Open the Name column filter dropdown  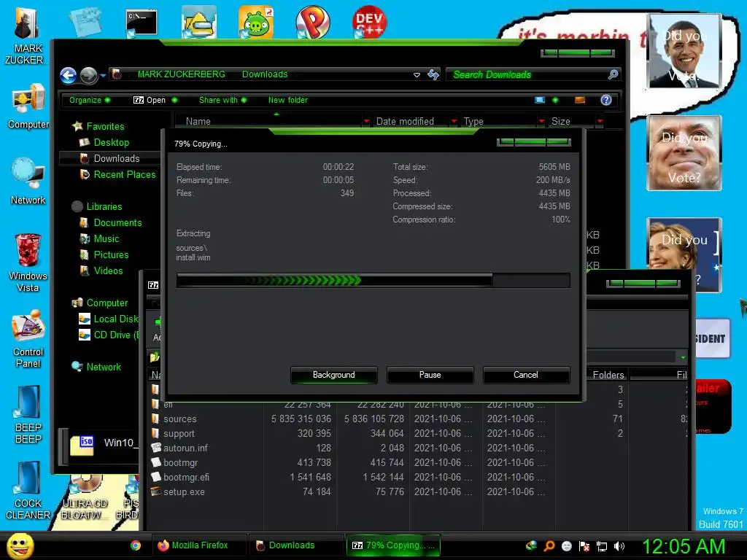click(x=366, y=122)
